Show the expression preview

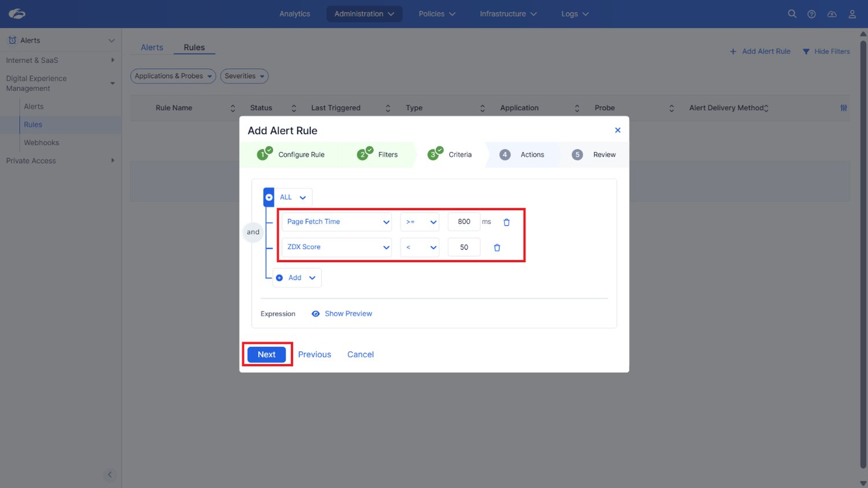coord(342,314)
